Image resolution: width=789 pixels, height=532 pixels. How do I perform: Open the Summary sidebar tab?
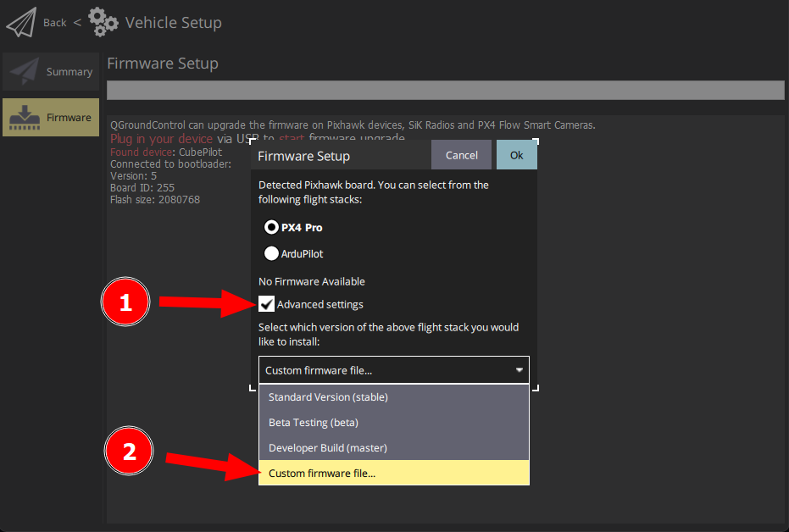coord(51,71)
